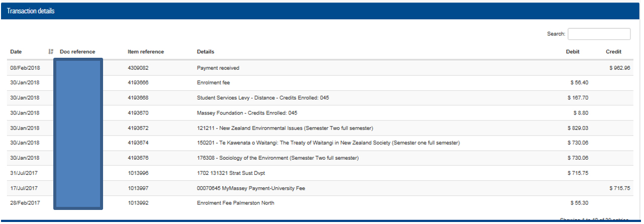Click item reference 4309082
The height and width of the screenshot is (224, 644).
138,68
